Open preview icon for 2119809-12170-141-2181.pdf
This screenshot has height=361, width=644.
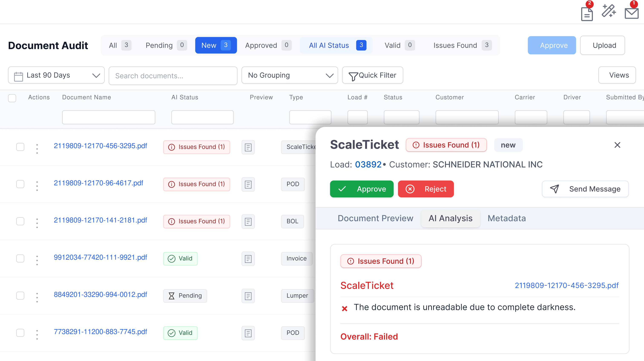tap(248, 222)
